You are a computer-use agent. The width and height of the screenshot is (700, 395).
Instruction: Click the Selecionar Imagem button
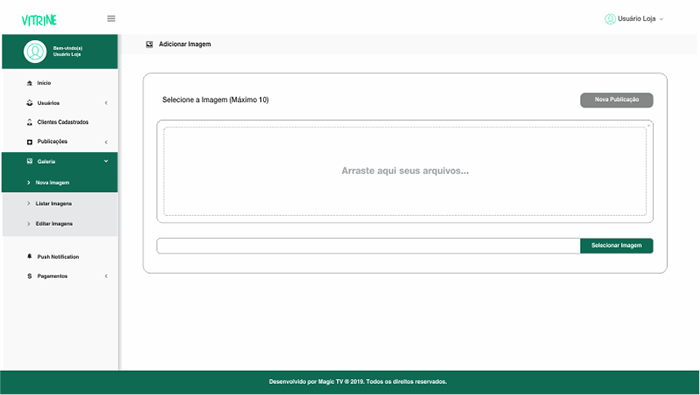pyautogui.click(x=617, y=245)
